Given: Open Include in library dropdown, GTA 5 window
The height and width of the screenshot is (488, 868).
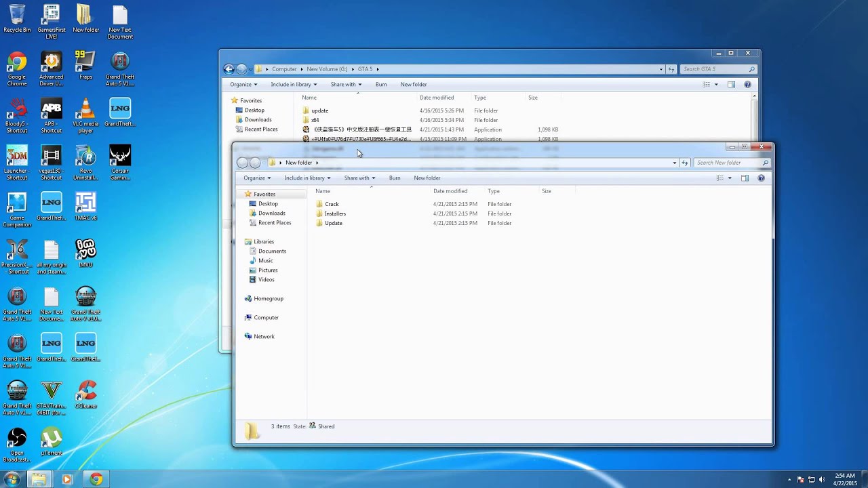Looking at the screenshot, I should pyautogui.click(x=294, y=85).
